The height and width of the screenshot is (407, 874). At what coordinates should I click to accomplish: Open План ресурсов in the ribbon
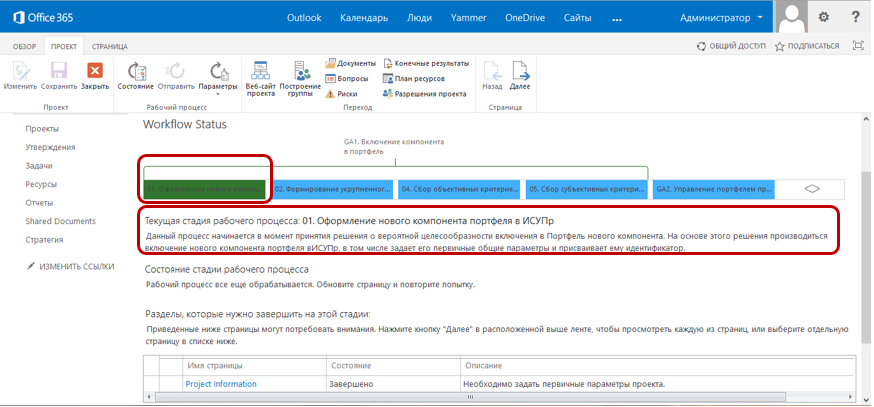pyautogui.click(x=414, y=79)
